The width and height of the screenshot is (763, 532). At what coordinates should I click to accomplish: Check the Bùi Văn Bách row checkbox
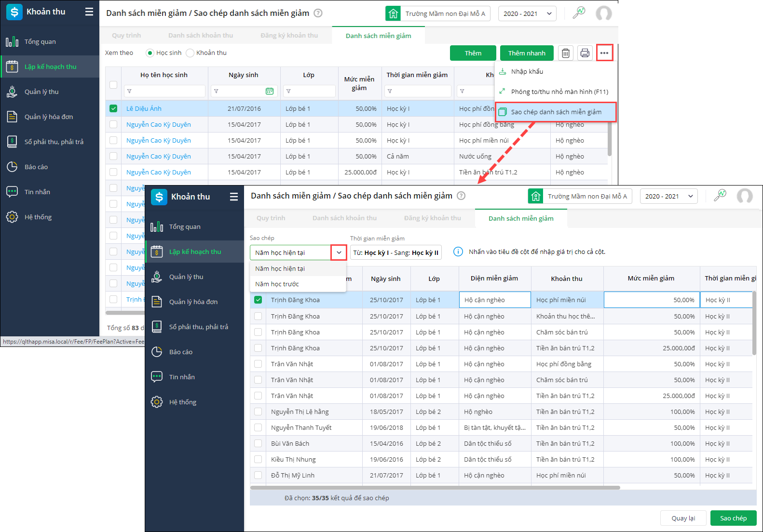[x=258, y=443]
